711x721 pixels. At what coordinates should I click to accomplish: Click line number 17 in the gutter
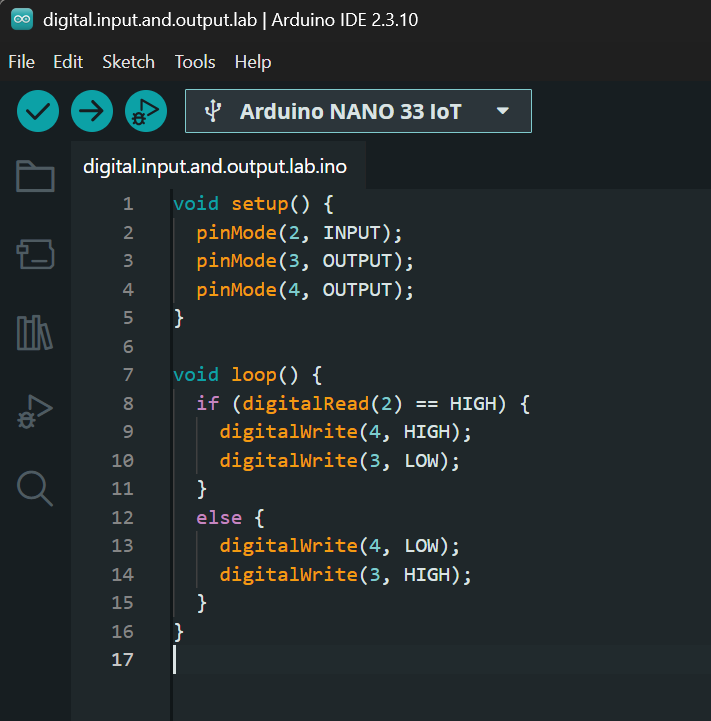pos(122,660)
